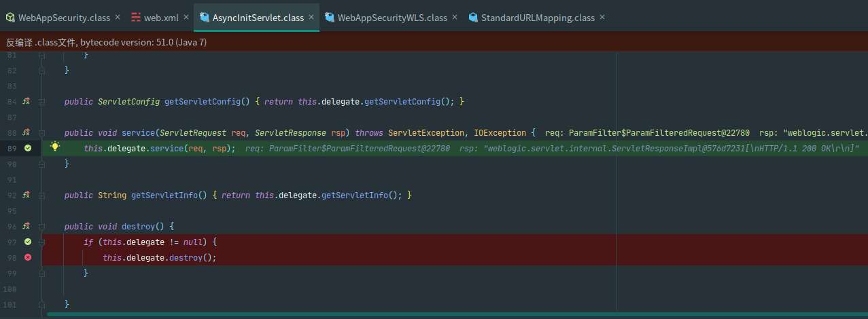The height and width of the screenshot is (319, 868).
Task: Click the StandardURLMapping.class tab file icon
Action: point(474,17)
